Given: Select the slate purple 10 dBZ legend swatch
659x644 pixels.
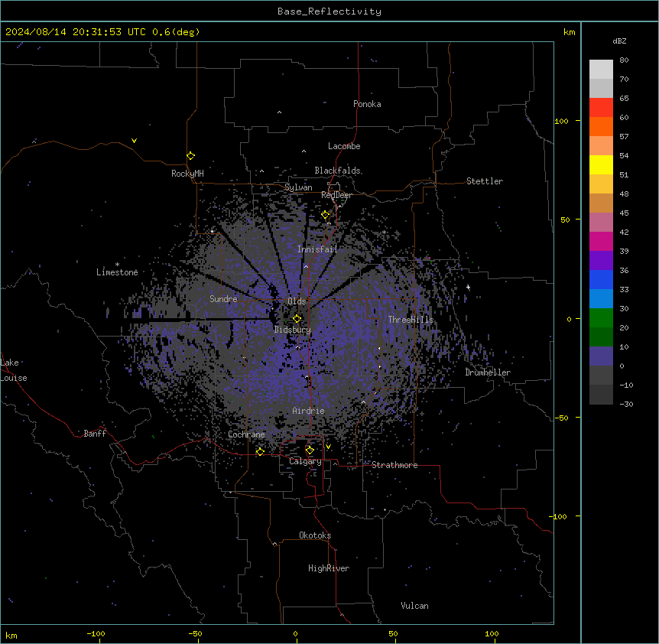Looking at the screenshot, I should click(601, 356).
